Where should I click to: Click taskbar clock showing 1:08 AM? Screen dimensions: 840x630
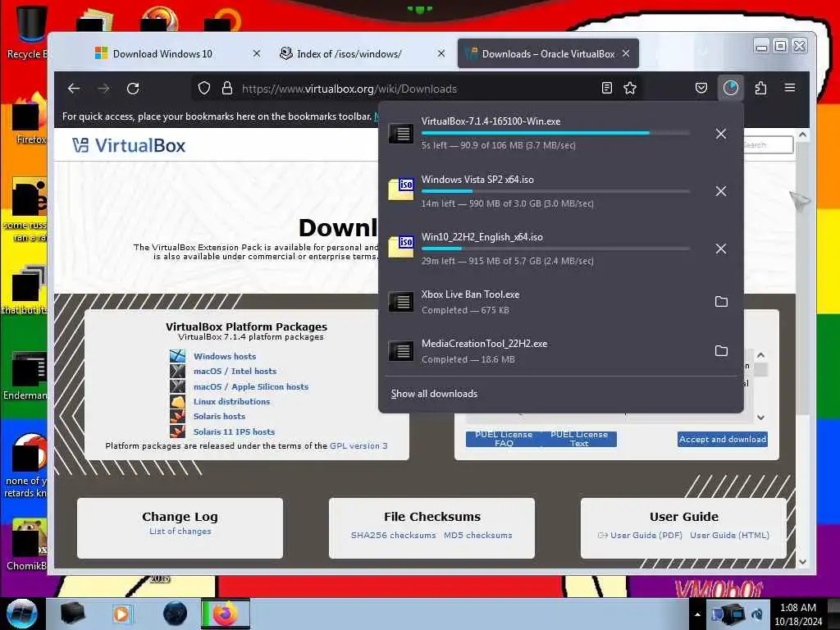(797, 614)
